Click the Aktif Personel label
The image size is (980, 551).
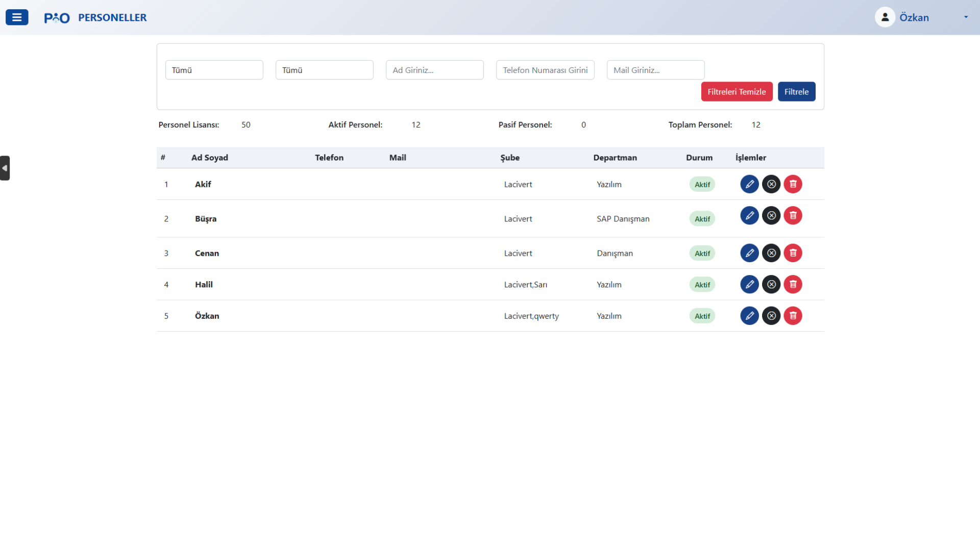[355, 125]
